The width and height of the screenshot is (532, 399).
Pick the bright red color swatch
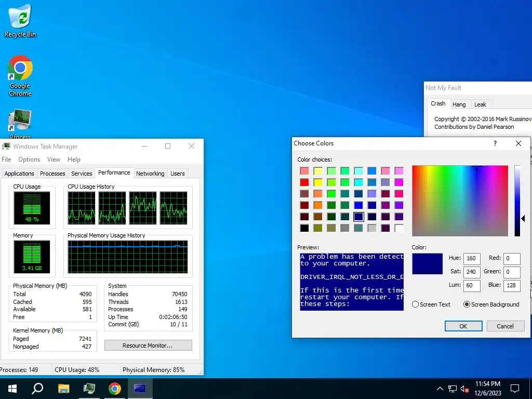tap(304, 182)
